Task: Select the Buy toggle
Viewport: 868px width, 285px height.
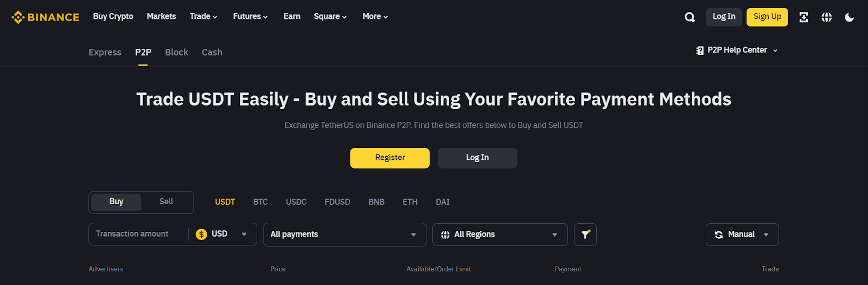Action: [116, 202]
